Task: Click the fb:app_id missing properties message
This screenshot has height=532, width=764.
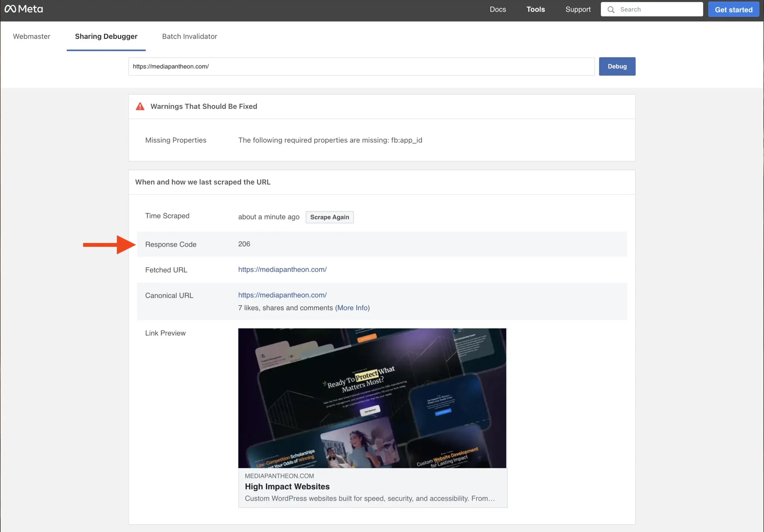Action: point(330,140)
